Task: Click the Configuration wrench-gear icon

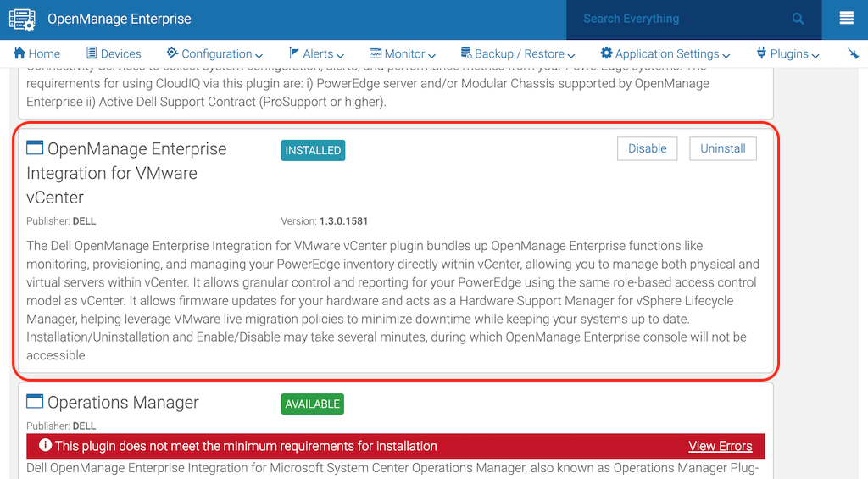Action: coord(173,53)
